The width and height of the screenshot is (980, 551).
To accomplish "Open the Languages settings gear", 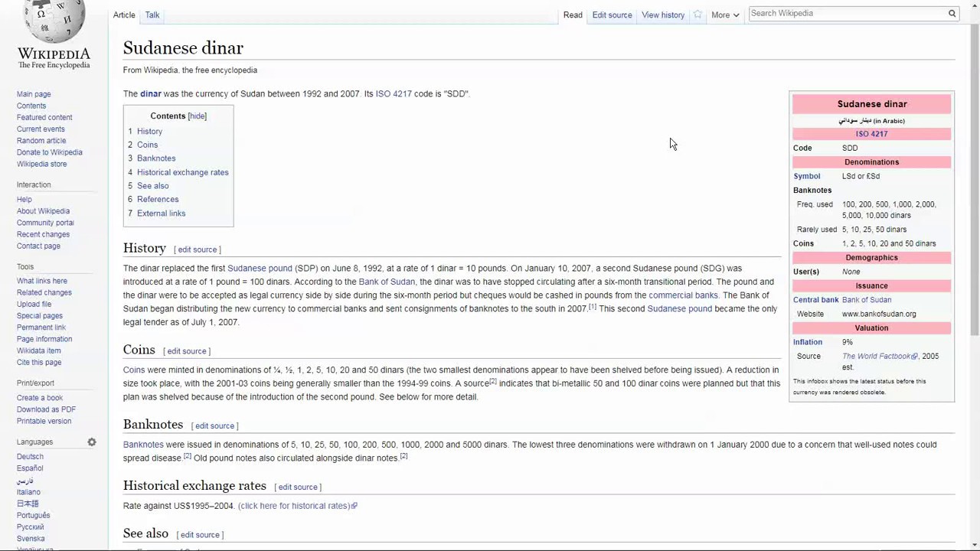I will tap(92, 442).
